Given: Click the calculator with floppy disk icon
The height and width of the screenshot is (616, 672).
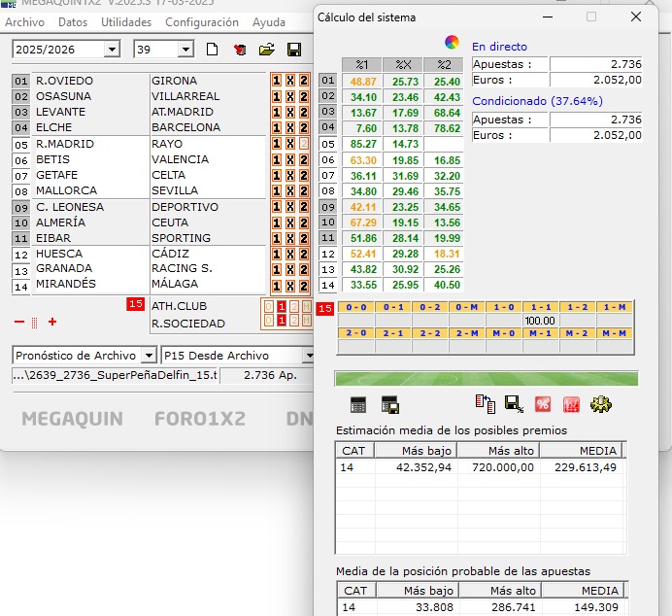Looking at the screenshot, I should click(390, 405).
